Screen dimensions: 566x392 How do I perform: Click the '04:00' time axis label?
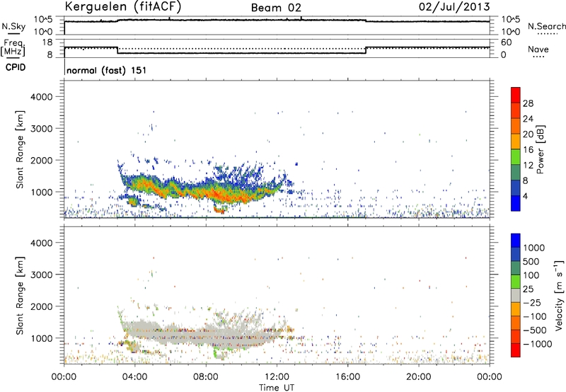(x=134, y=377)
